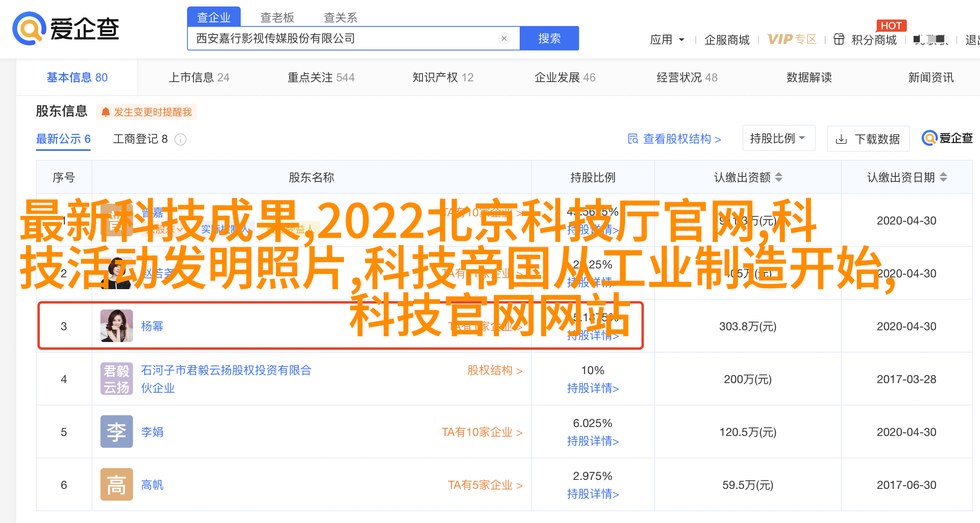Select the 工商登记 8 sub-tab
The image size is (980, 523).
pos(140,139)
